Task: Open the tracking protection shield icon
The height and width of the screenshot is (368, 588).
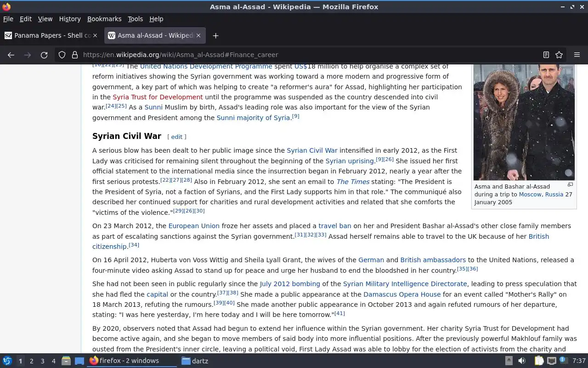Action: coord(62,55)
